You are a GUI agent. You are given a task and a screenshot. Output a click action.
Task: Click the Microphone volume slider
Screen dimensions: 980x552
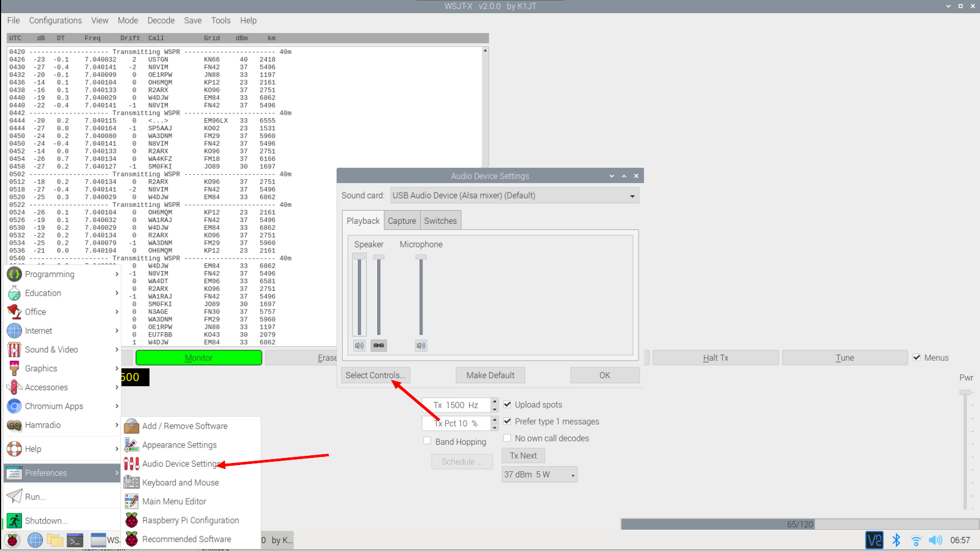coord(421,296)
